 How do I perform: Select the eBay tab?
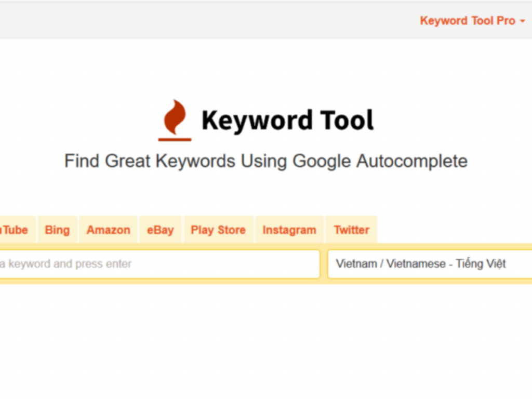[161, 230]
